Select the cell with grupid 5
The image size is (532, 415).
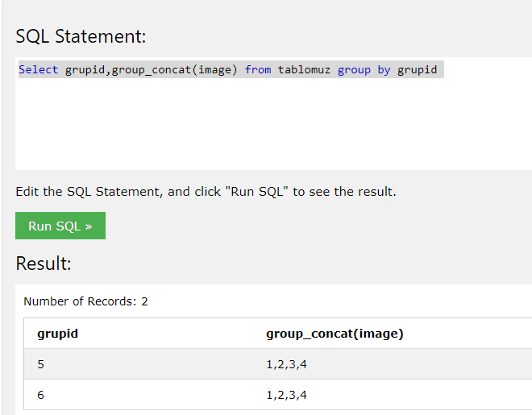tap(41, 364)
